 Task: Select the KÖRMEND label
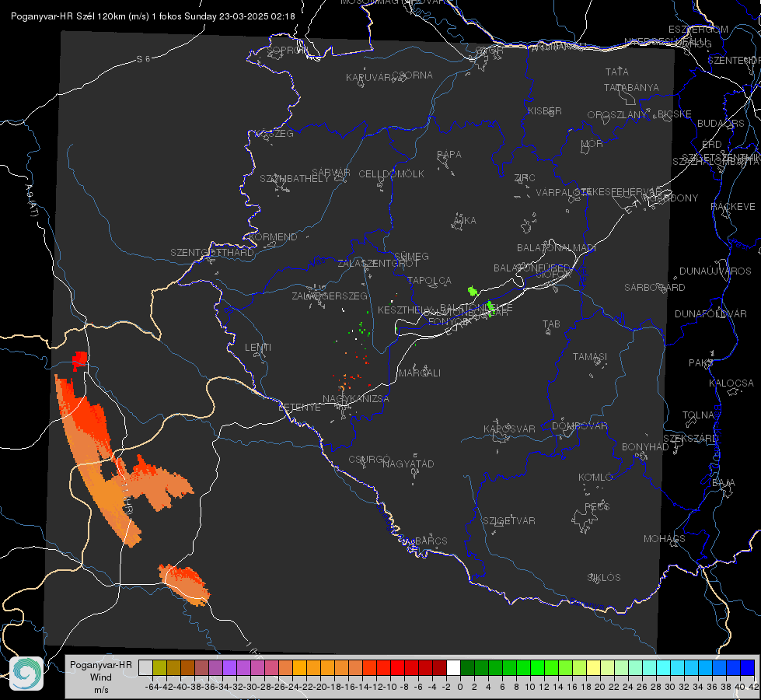pos(274,237)
